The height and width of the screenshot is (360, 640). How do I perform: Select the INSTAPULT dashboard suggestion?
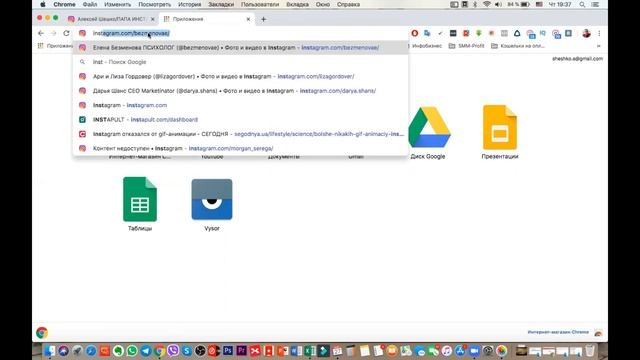point(241,120)
